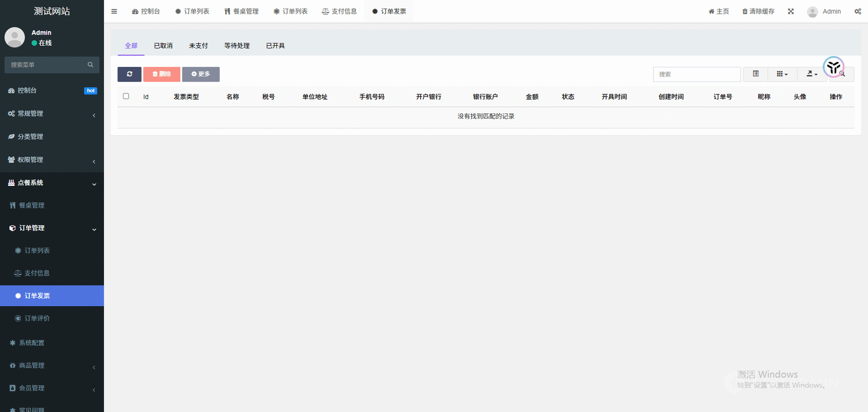Screen dimensions: 868x412
Task: Switch to the 等待处理 filter tab
Action: pos(237,46)
